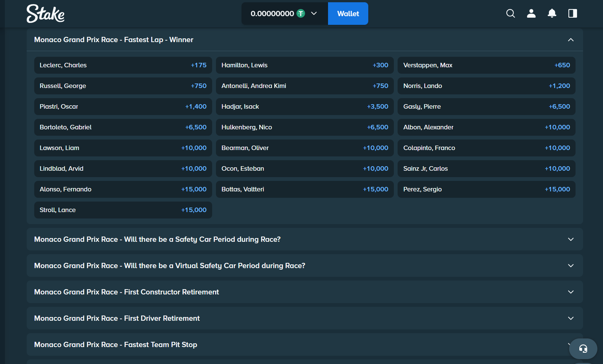Choose Gasly, Pierre at +6,500
Screen dimensions: 603x364
[x=486, y=106]
